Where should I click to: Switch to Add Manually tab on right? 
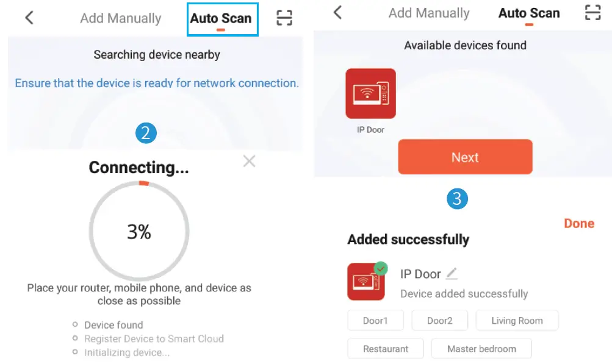pos(429,13)
